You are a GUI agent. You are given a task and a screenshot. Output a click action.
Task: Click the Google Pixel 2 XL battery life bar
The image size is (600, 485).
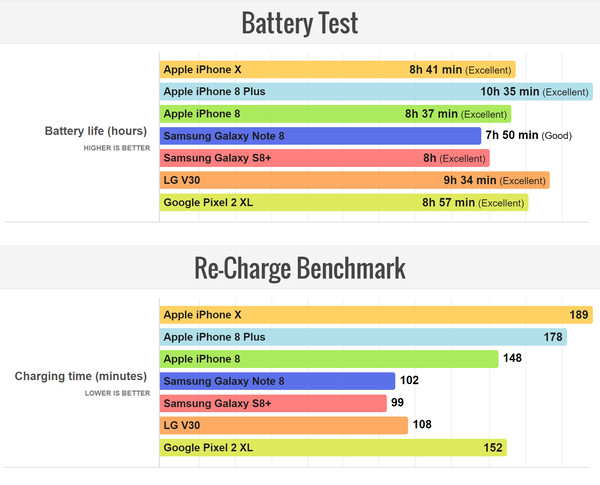click(x=343, y=202)
